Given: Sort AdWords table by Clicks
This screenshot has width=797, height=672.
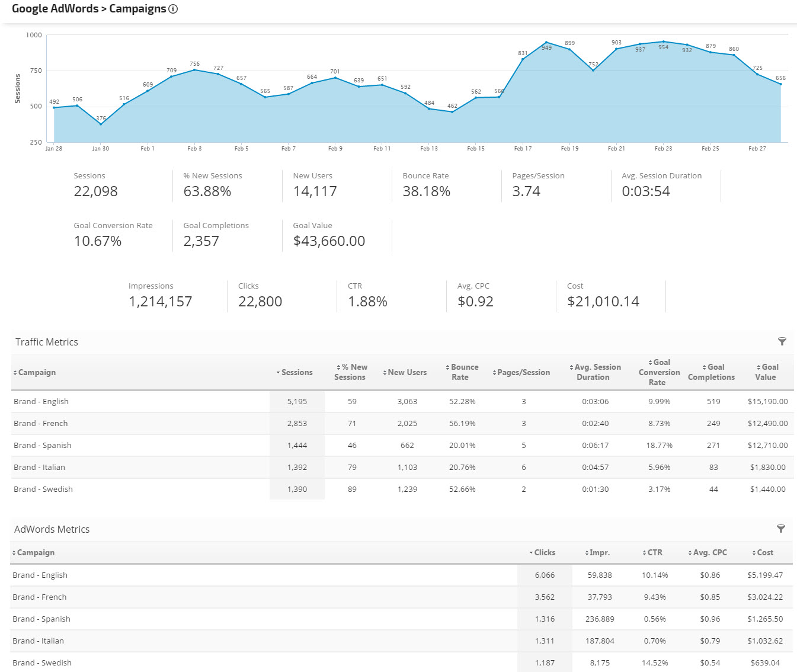Looking at the screenshot, I should (x=544, y=553).
